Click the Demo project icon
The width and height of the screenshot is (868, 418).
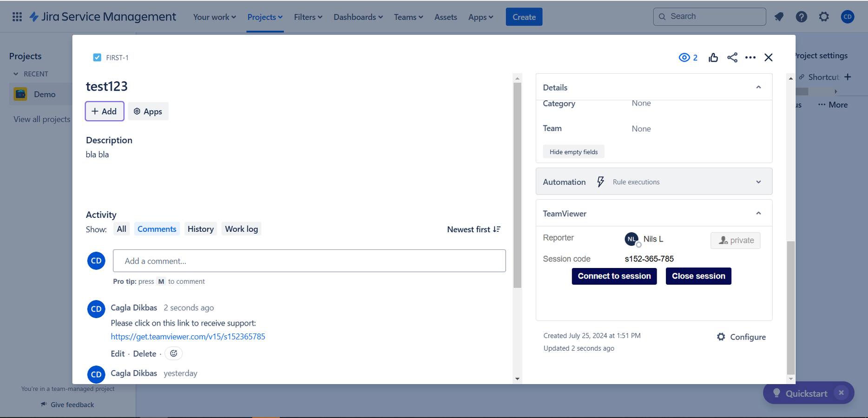click(x=20, y=94)
